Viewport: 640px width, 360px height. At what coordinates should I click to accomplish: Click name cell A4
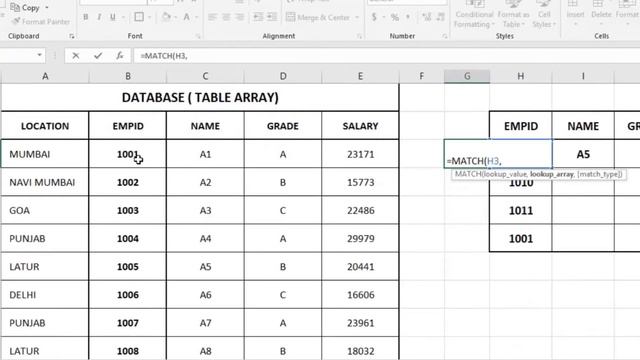pos(205,239)
